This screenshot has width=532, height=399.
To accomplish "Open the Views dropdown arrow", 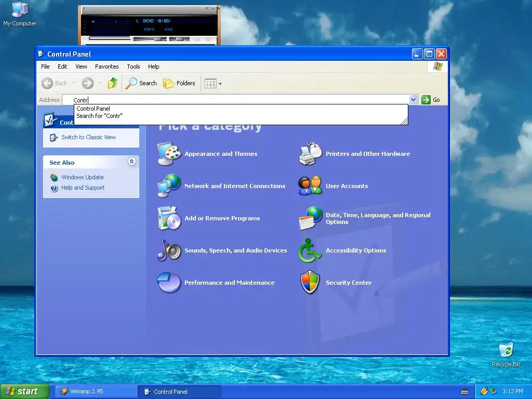I will (x=220, y=84).
